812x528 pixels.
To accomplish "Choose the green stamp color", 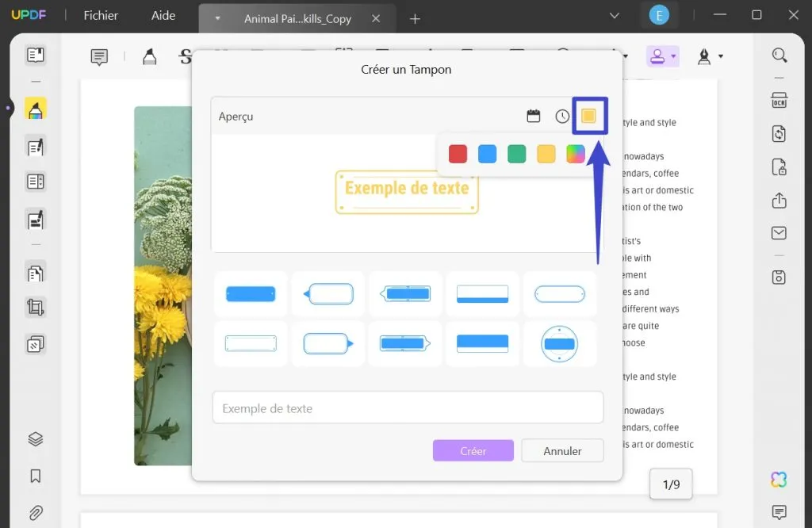I will tap(517, 154).
